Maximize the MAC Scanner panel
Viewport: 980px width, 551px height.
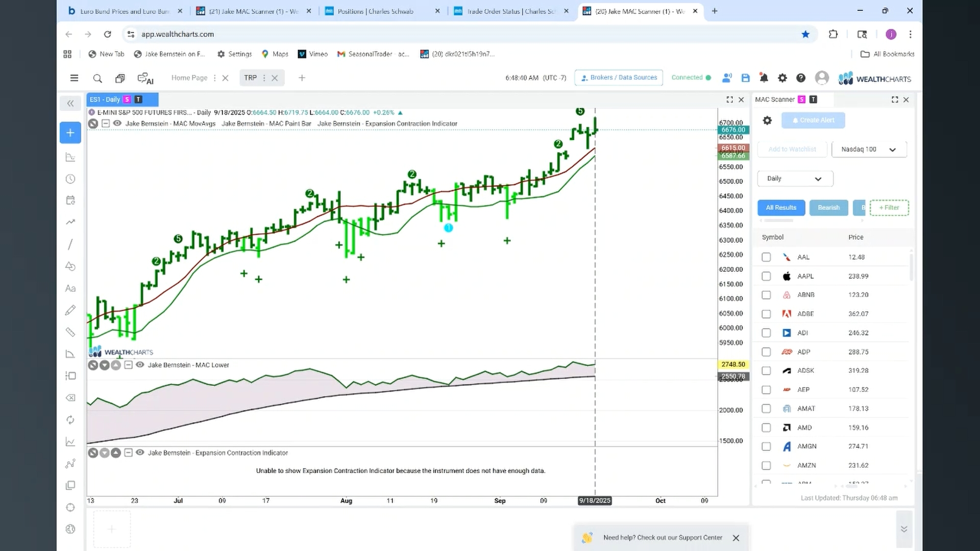[895, 99]
